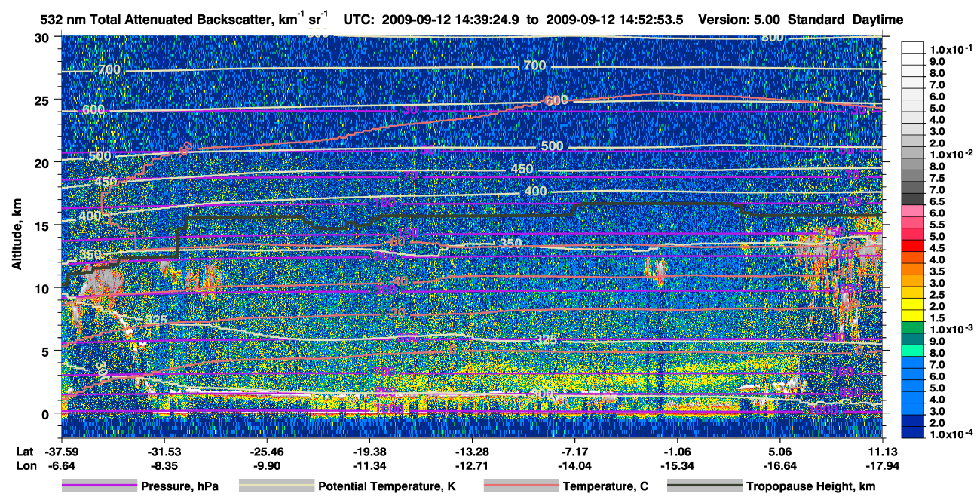Click the longitude value -8.35
The image size is (980, 503).
coord(164,466)
